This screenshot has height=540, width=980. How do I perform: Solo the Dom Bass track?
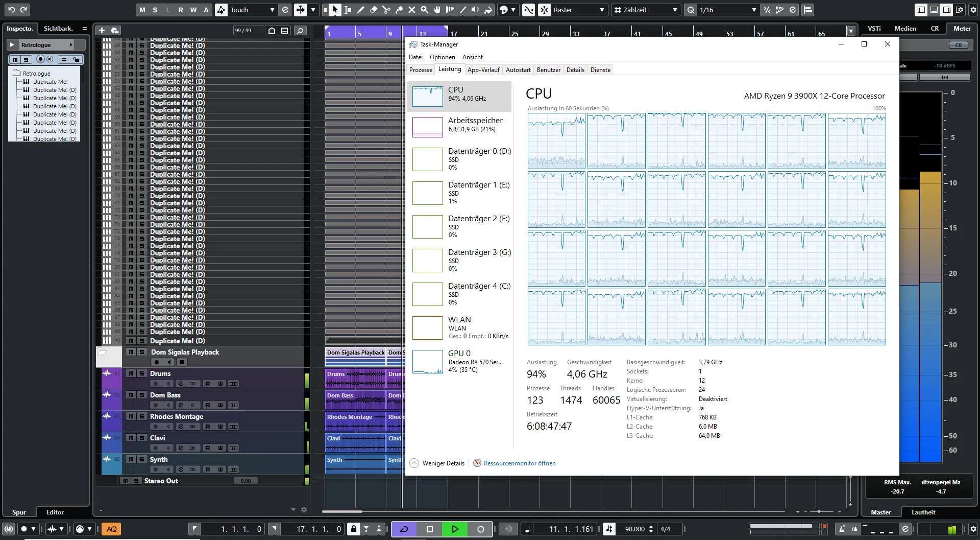pyautogui.click(x=142, y=395)
